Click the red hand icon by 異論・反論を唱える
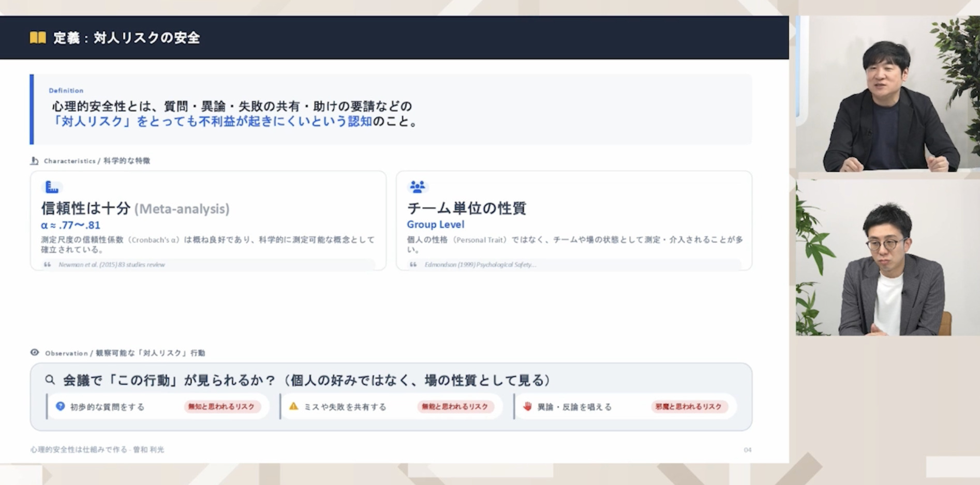The image size is (980, 485). pos(527,406)
